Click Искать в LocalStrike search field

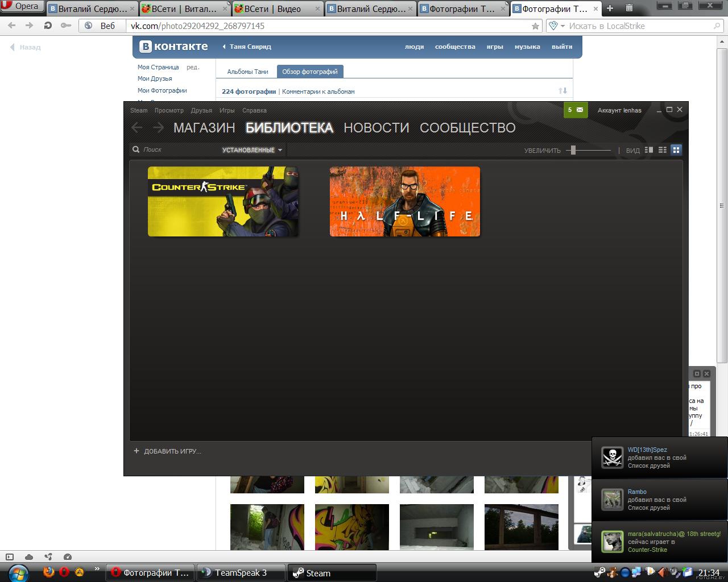(x=640, y=26)
